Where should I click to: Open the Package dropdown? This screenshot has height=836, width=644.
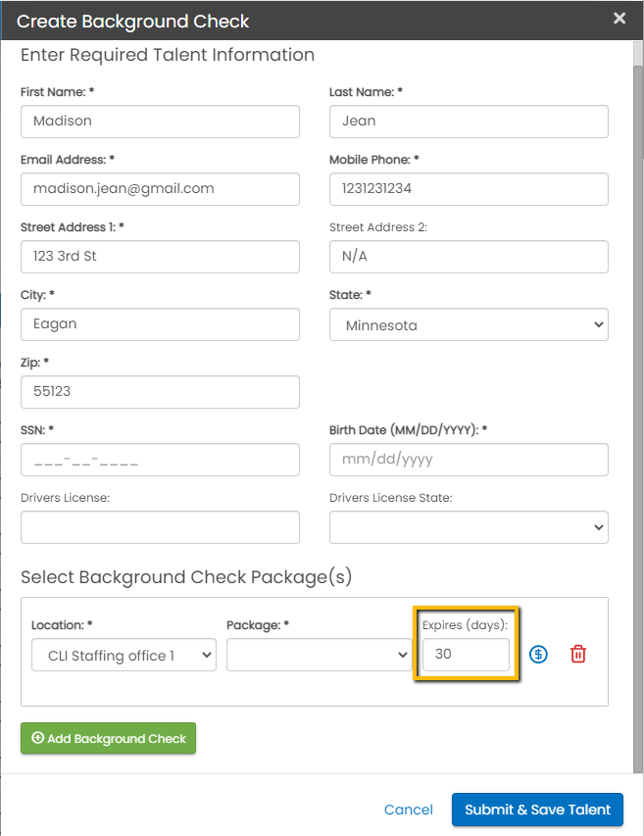(319, 655)
